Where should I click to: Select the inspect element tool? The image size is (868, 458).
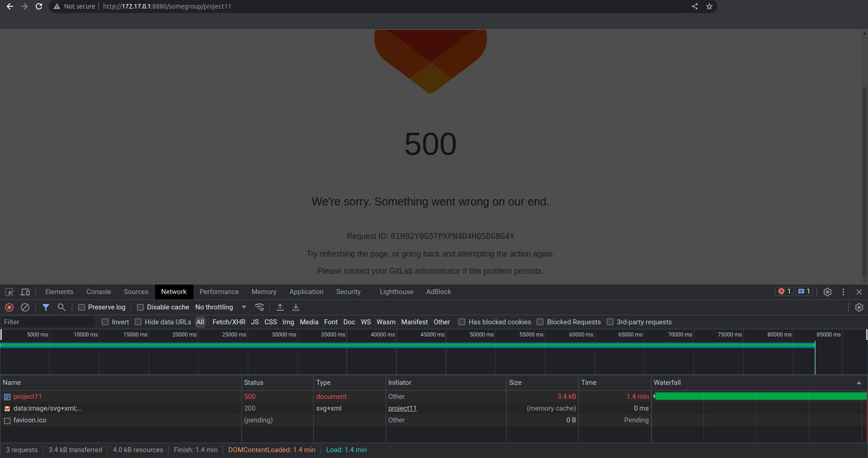pos(9,292)
